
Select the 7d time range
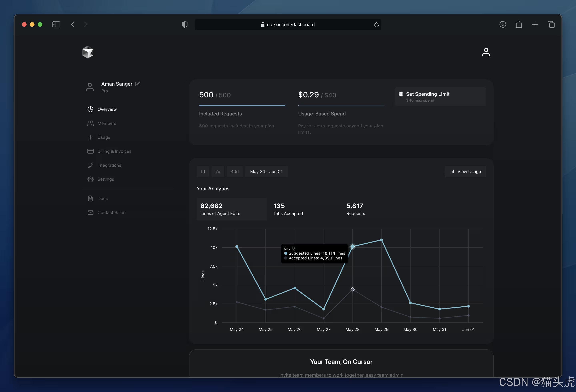click(x=218, y=171)
